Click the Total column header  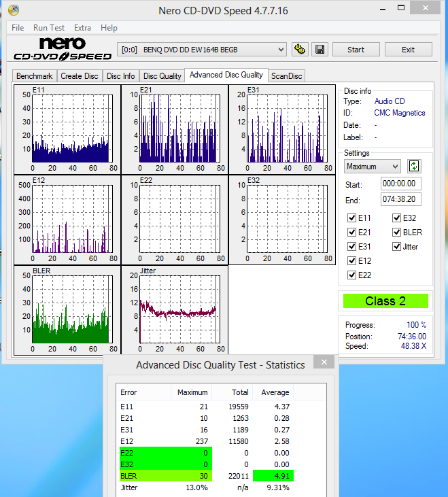(x=232, y=392)
